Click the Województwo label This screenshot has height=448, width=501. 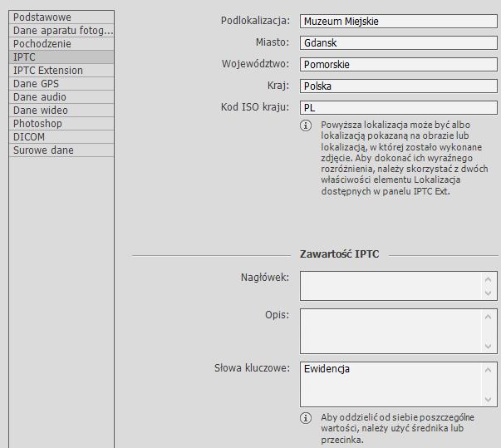tap(256, 64)
